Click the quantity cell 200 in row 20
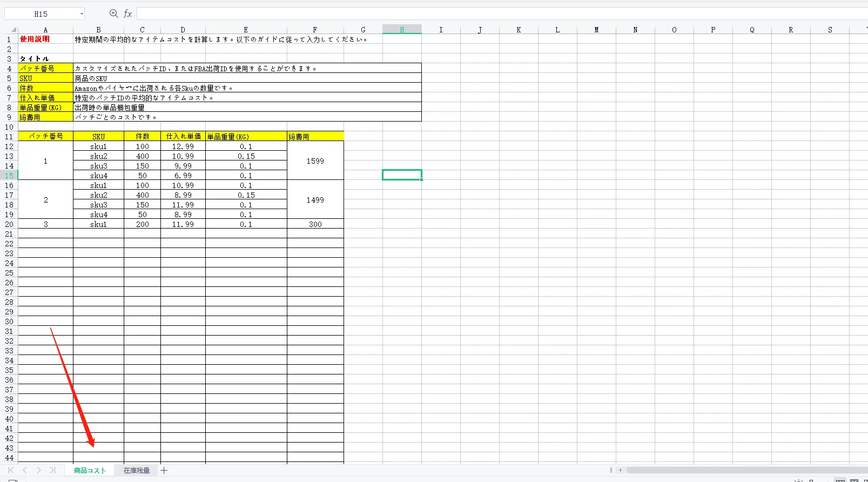Viewport: 868px width, 482px height. click(143, 224)
